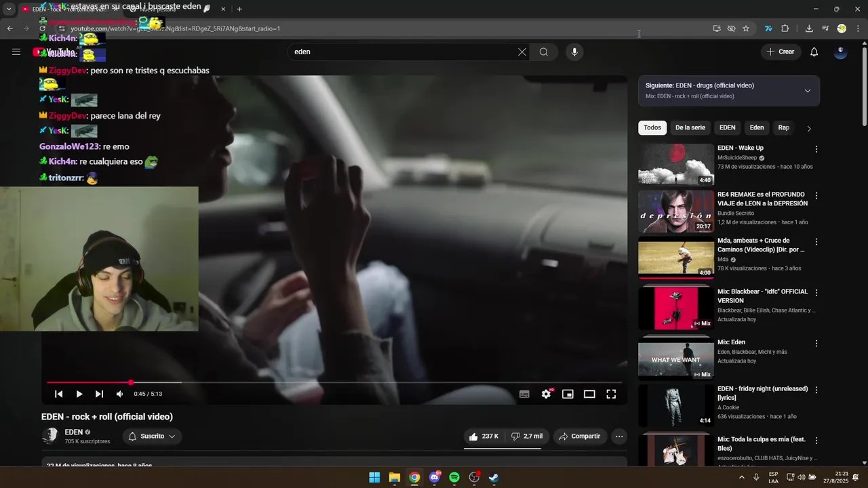The width and height of the screenshot is (868, 488).
Task: Expand the Siguiente mix playlist panel
Action: (x=807, y=91)
